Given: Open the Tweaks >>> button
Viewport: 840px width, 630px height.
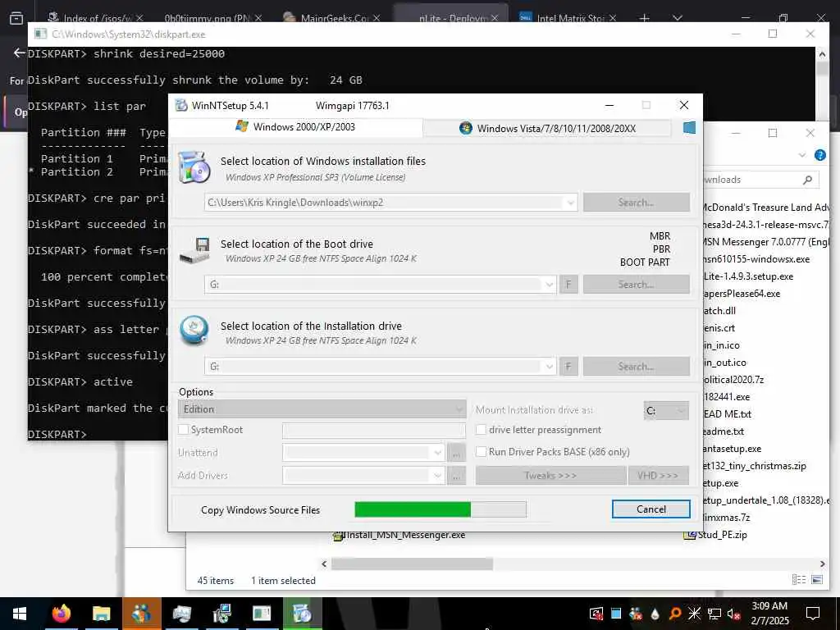Looking at the screenshot, I should tap(550, 476).
